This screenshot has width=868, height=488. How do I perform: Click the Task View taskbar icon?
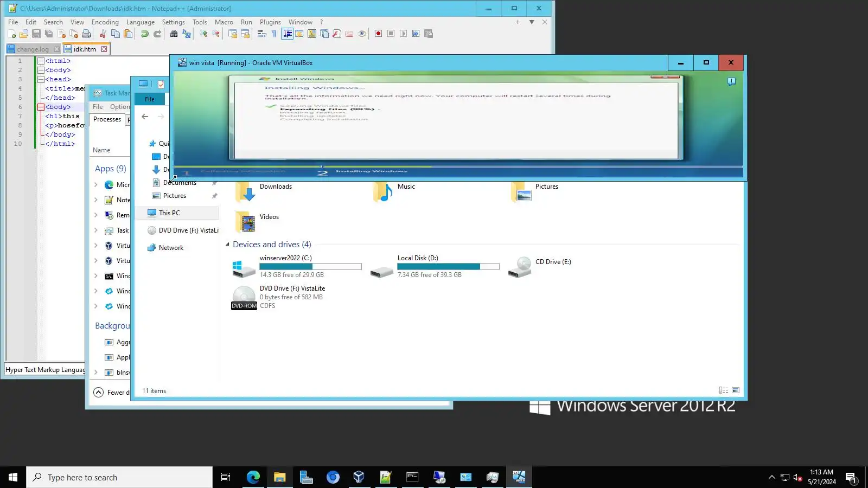(226, 477)
